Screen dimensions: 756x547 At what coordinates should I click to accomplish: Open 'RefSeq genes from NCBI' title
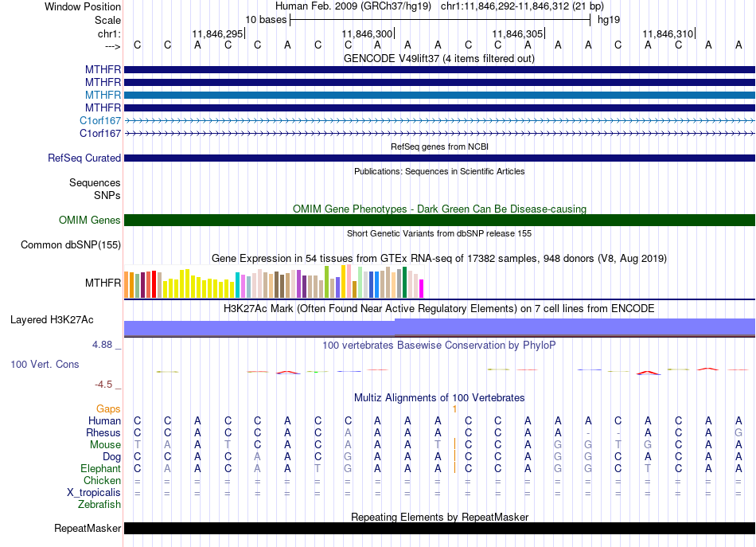(x=439, y=147)
